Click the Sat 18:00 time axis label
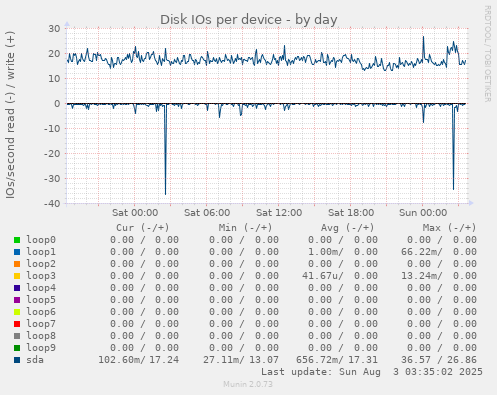 pos(351,213)
